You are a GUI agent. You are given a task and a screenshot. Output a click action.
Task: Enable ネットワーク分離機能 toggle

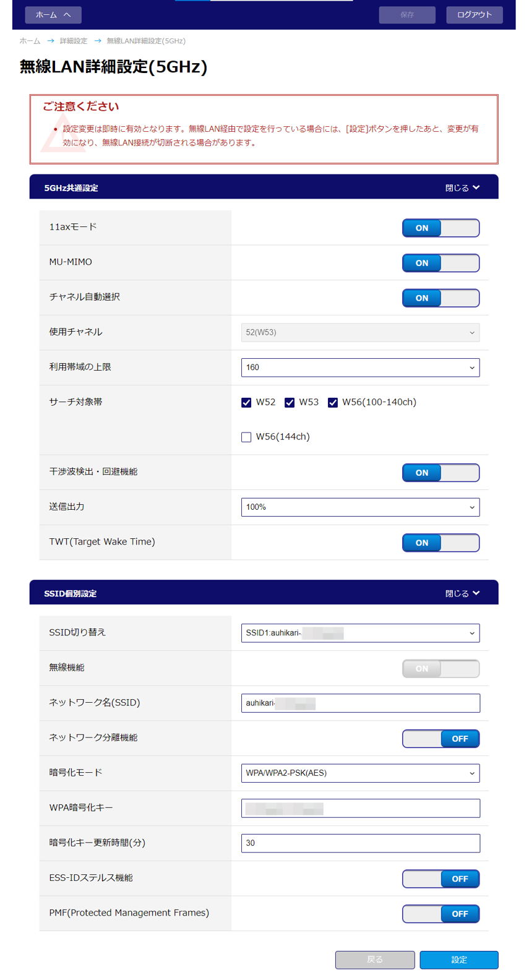[x=441, y=738]
